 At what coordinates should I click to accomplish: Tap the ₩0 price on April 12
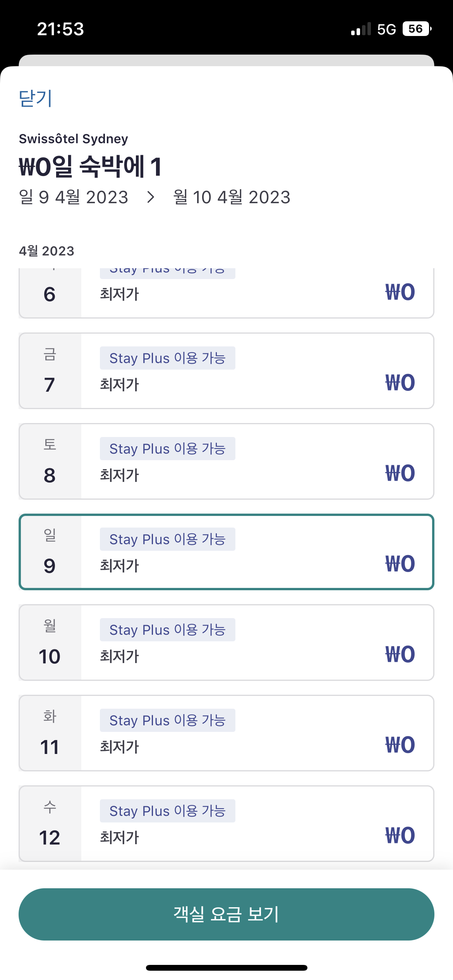point(401,835)
